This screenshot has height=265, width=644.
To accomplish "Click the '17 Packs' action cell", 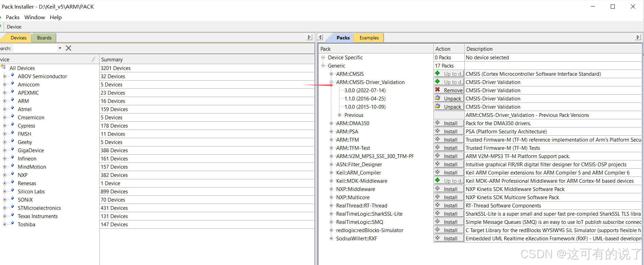I will 449,65.
